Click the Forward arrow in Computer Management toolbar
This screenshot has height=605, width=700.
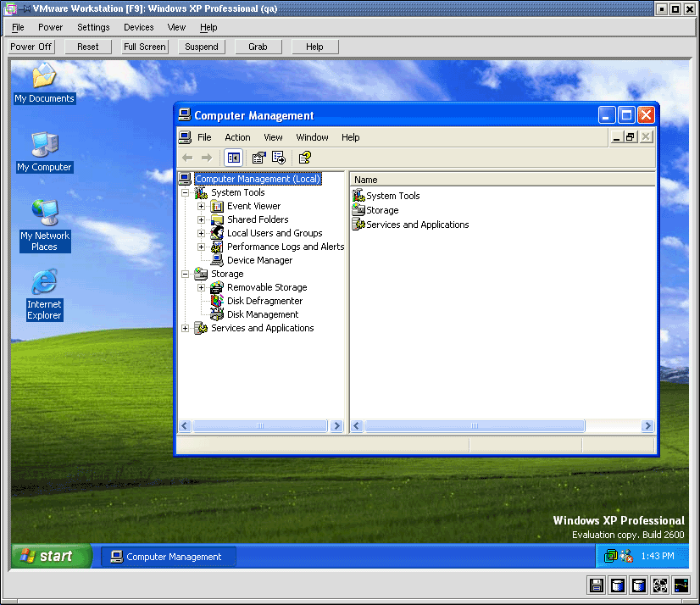tap(207, 158)
